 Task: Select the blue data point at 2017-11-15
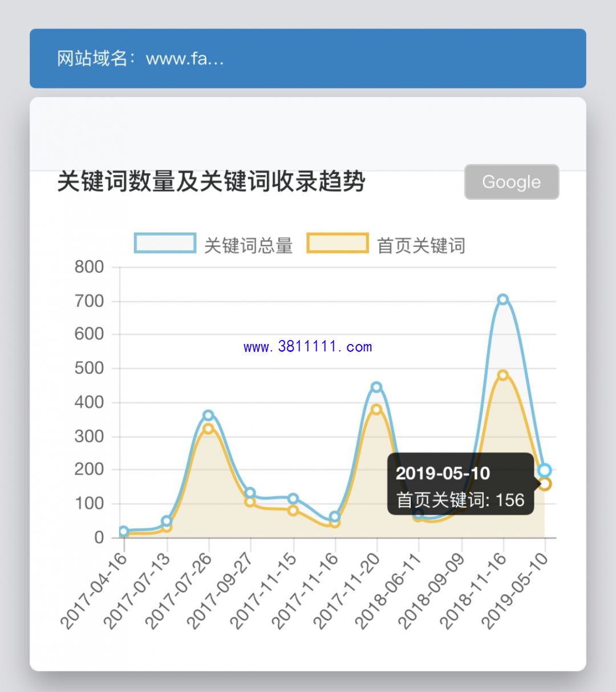(x=293, y=499)
